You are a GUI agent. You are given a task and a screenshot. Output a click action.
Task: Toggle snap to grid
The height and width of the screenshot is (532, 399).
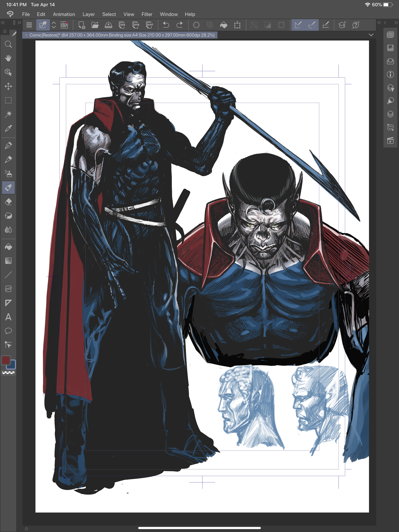pyautogui.click(x=326, y=25)
